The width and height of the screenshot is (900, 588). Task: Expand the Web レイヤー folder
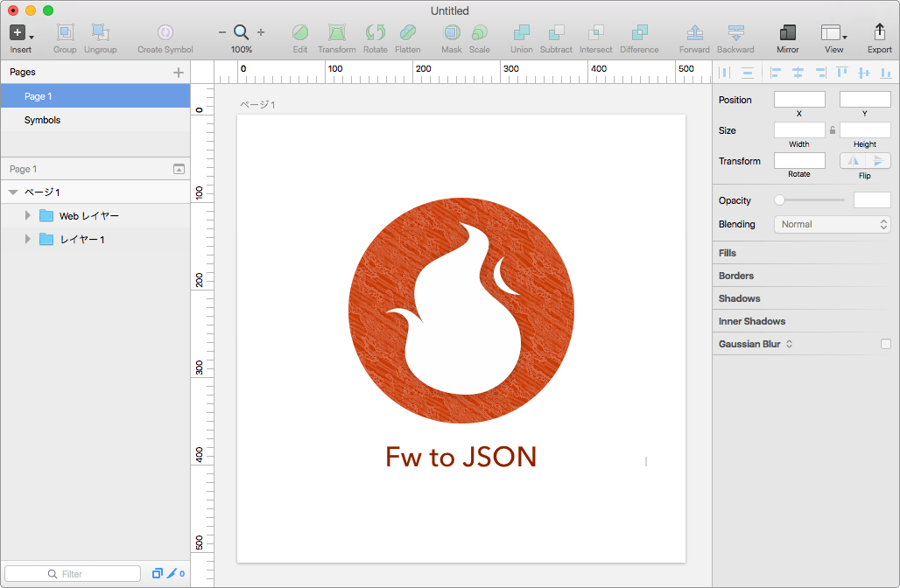pos(28,216)
